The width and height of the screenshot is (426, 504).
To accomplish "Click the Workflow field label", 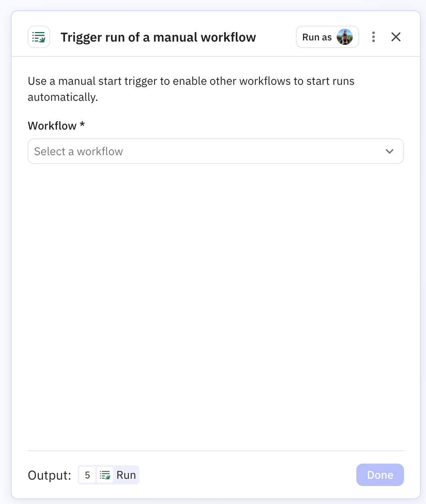I will click(x=52, y=126).
